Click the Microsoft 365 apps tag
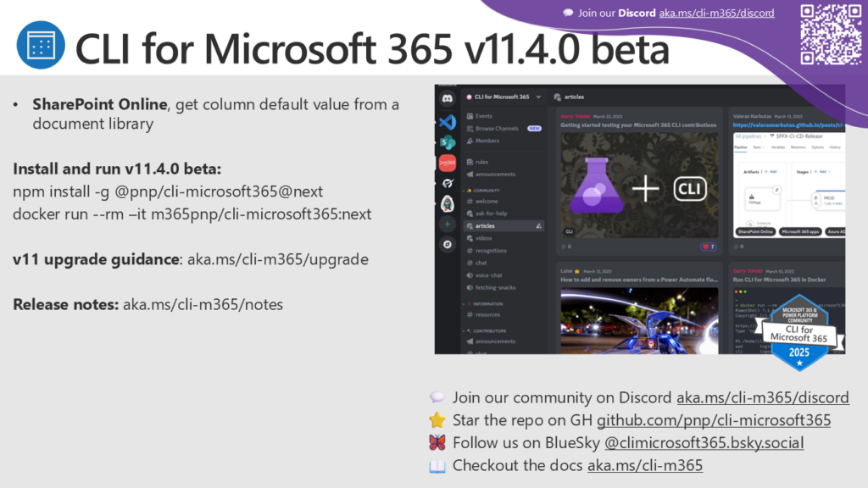 click(800, 232)
